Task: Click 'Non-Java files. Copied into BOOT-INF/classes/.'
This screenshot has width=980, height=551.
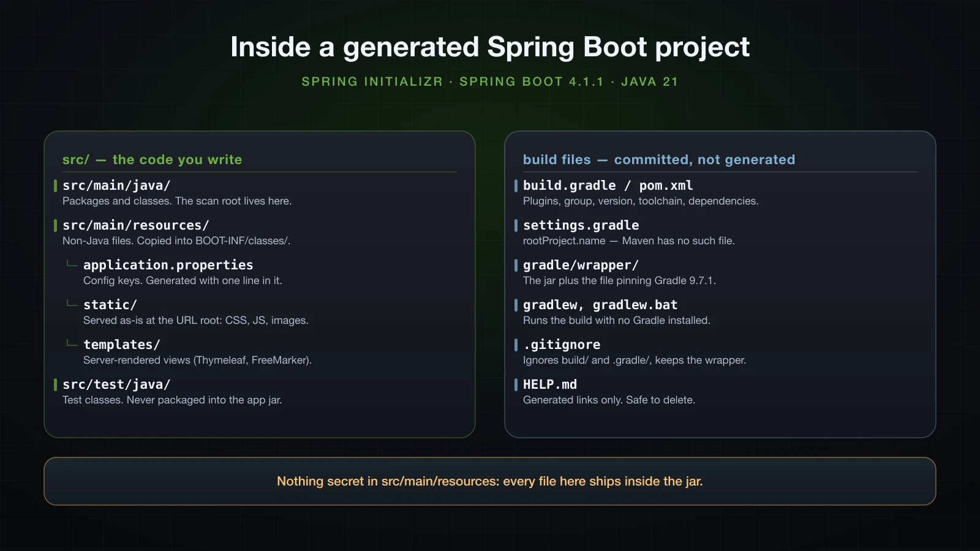Action: tap(176, 241)
